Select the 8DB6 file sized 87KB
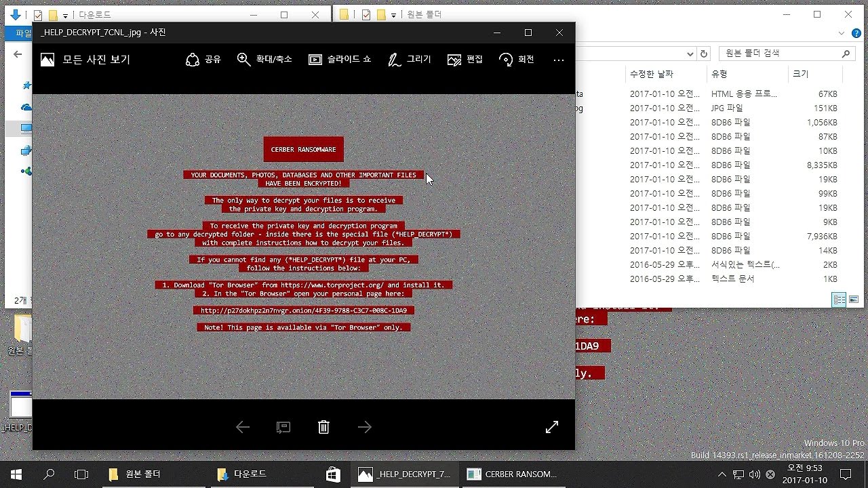868x488 pixels. point(709,137)
